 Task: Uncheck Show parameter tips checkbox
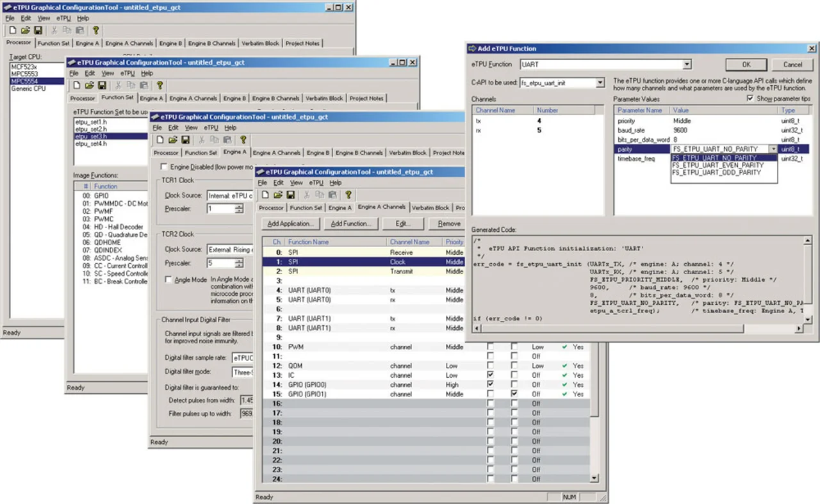pos(750,99)
